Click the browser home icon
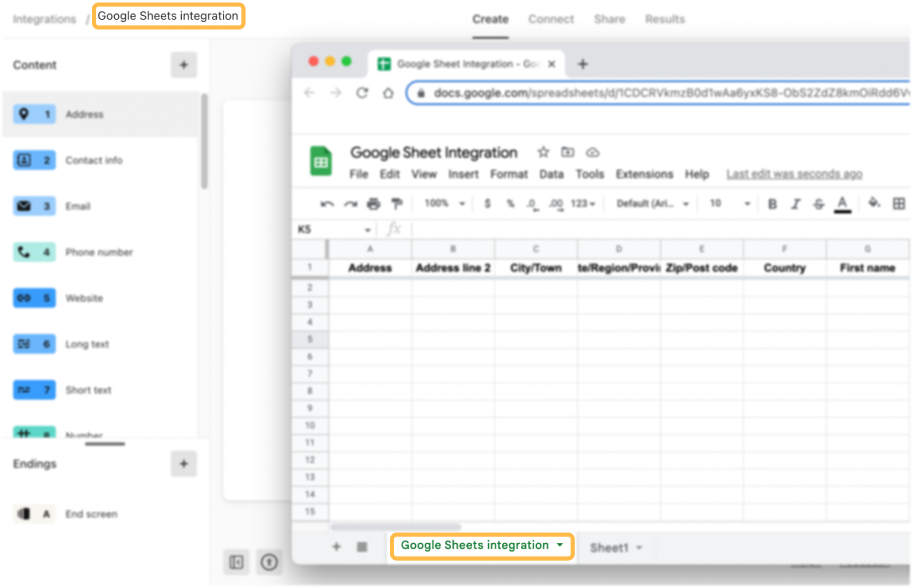The width and height of the screenshot is (913, 588). (388, 93)
